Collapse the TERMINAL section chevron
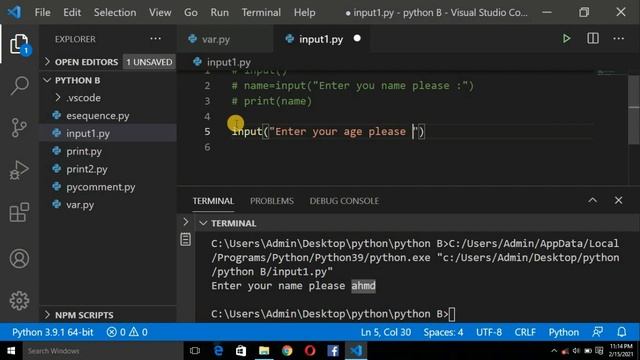Image resolution: width=640 pixels, height=360 pixels. [x=203, y=223]
